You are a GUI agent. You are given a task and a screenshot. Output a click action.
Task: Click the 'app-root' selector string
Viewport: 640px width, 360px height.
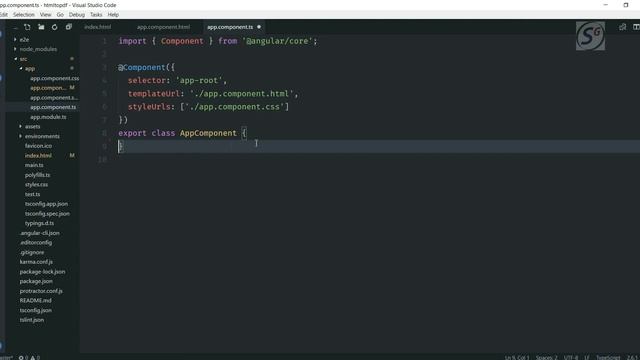[199, 80]
